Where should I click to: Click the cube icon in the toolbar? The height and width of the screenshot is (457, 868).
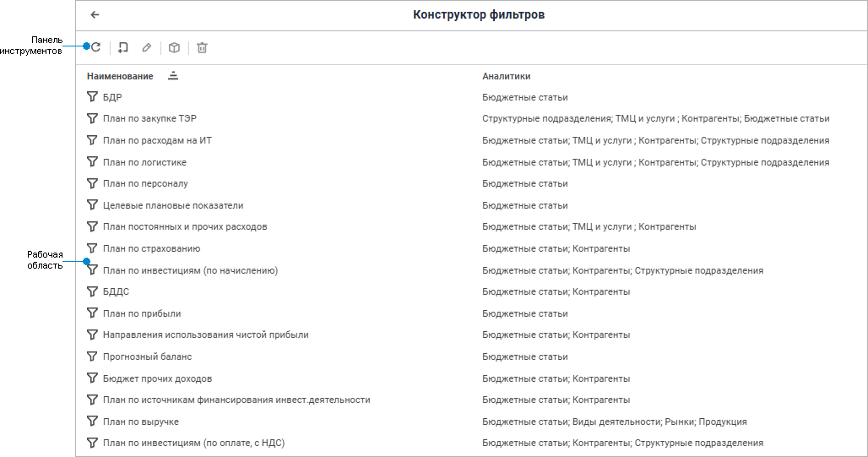point(174,48)
